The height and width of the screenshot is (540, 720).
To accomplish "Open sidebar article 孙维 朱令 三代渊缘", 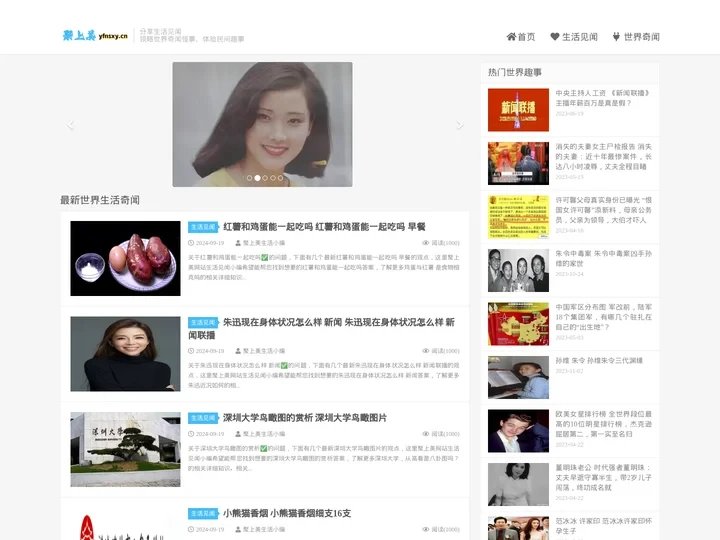I will pyautogui.click(x=599, y=360).
